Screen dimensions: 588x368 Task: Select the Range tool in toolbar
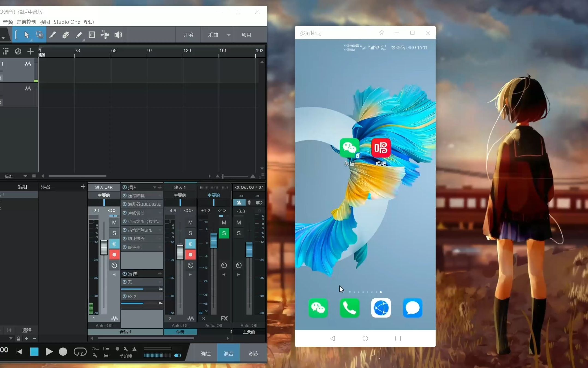click(40, 35)
